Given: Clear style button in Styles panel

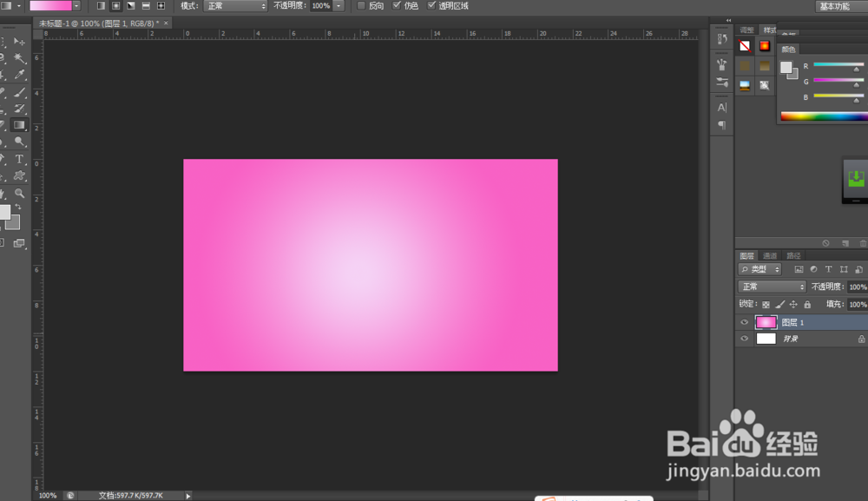Looking at the screenshot, I should pyautogui.click(x=826, y=243).
